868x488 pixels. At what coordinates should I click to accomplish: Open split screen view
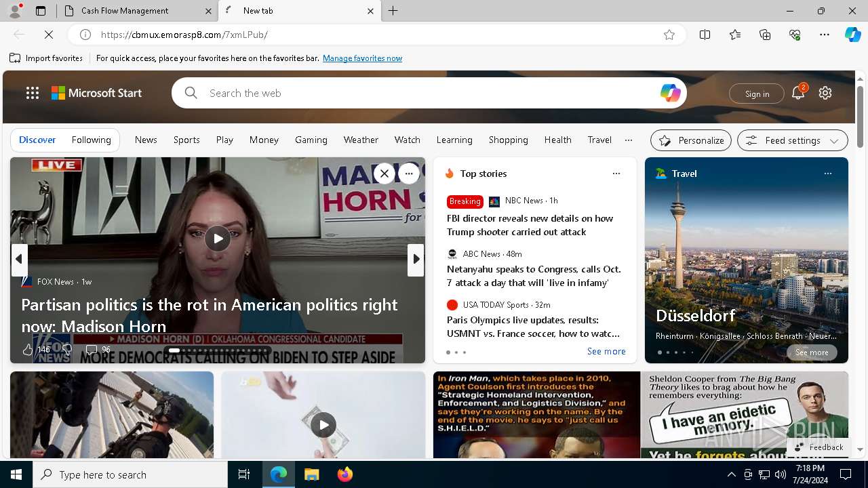pyautogui.click(x=705, y=35)
